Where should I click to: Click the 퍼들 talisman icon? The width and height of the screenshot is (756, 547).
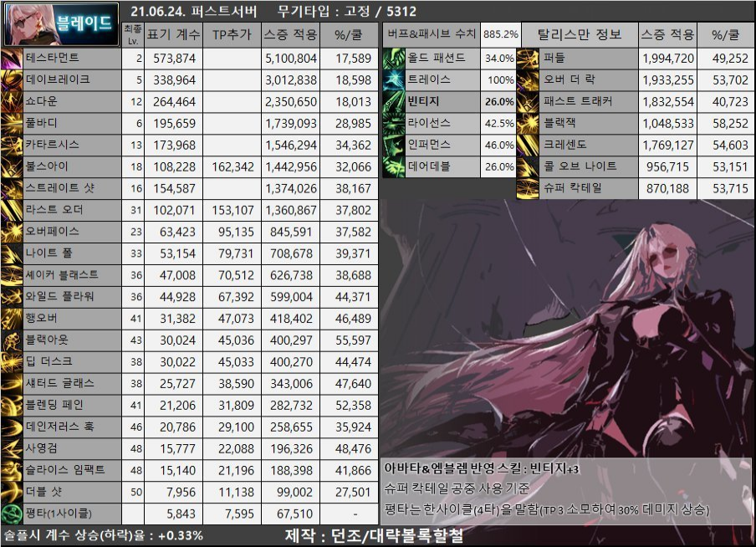coord(528,59)
